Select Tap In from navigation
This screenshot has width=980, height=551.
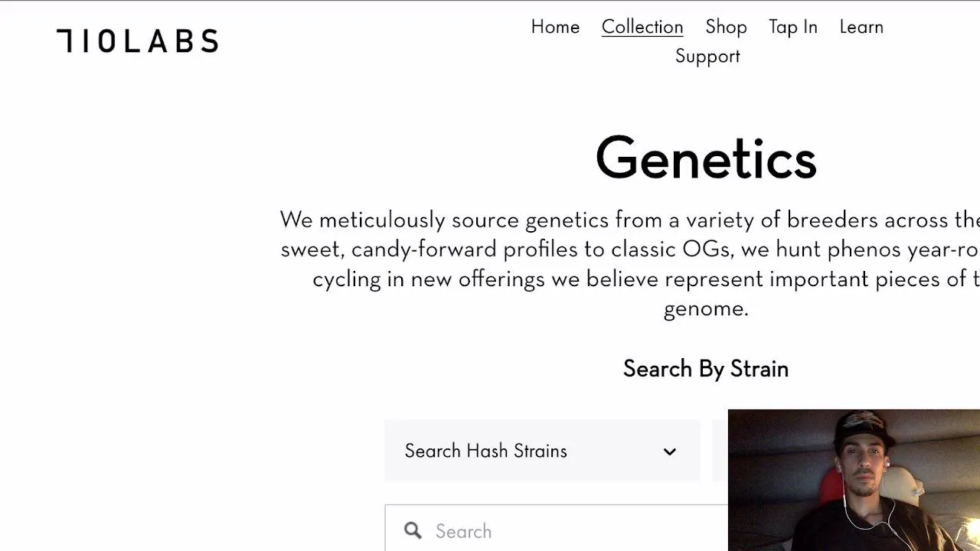click(792, 27)
